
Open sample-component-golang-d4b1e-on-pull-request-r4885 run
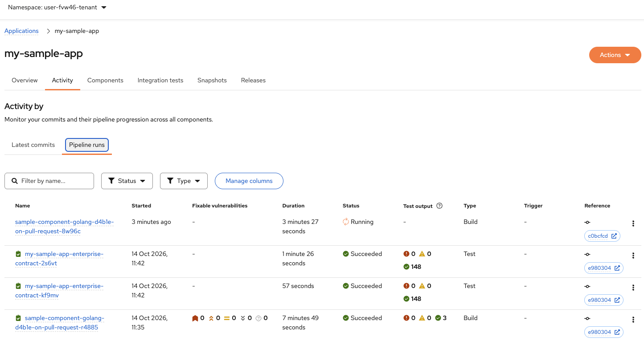[60, 323]
